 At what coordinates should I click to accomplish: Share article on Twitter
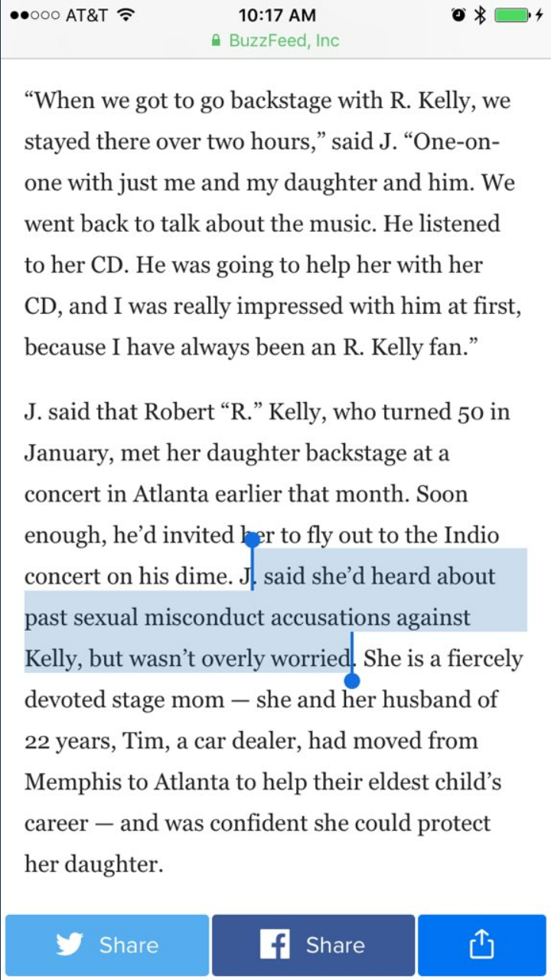click(x=107, y=945)
